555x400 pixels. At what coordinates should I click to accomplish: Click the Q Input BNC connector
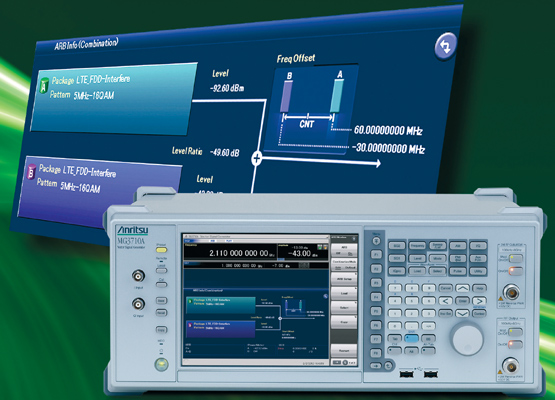click(x=138, y=304)
